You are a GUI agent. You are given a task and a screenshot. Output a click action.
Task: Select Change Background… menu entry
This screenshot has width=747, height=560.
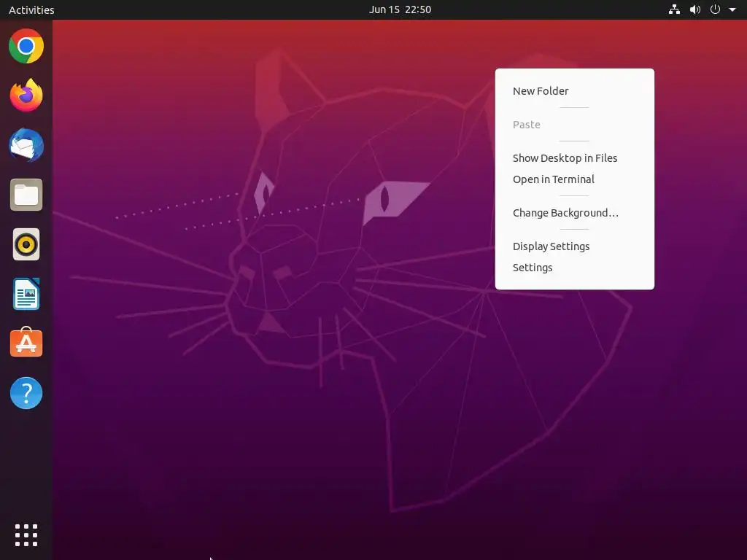click(575, 213)
